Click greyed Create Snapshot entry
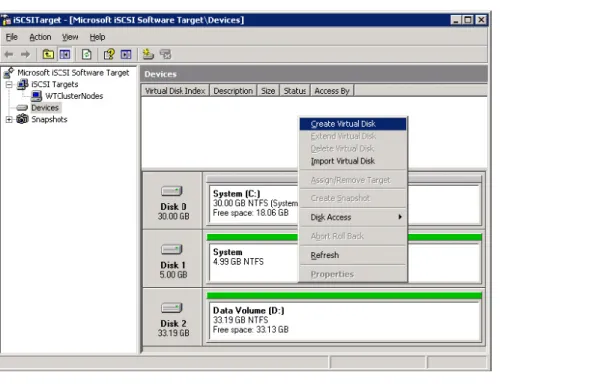Image resolution: width=613 pixels, height=384 pixels. (x=353, y=198)
